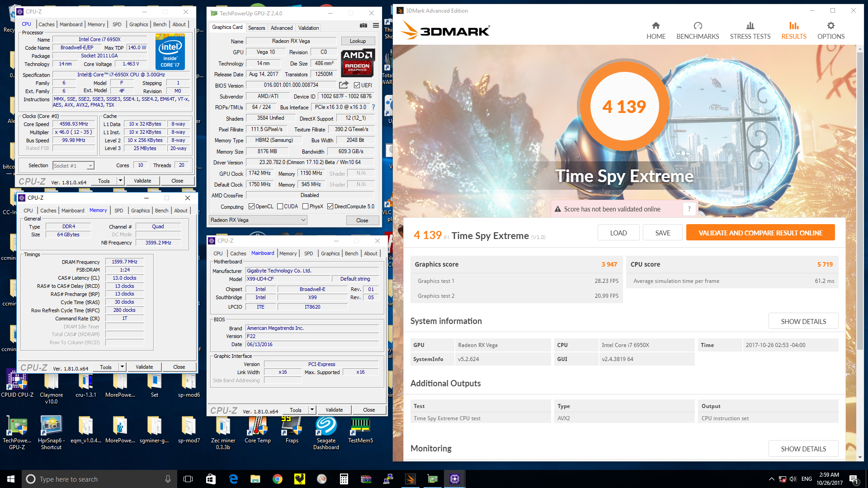The image size is (868, 488).
Task: Open Microsoft Edge from the taskbar
Action: [233, 479]
